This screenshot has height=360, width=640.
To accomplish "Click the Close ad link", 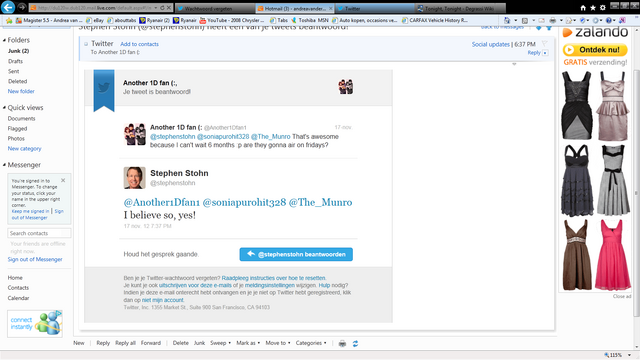I will (622, 296).
